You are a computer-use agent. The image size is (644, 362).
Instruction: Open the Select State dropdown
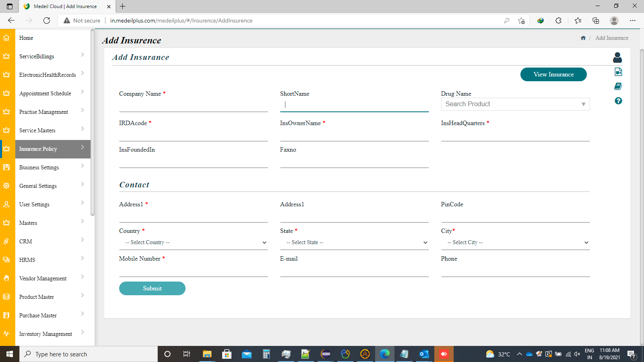click(354, 242)
